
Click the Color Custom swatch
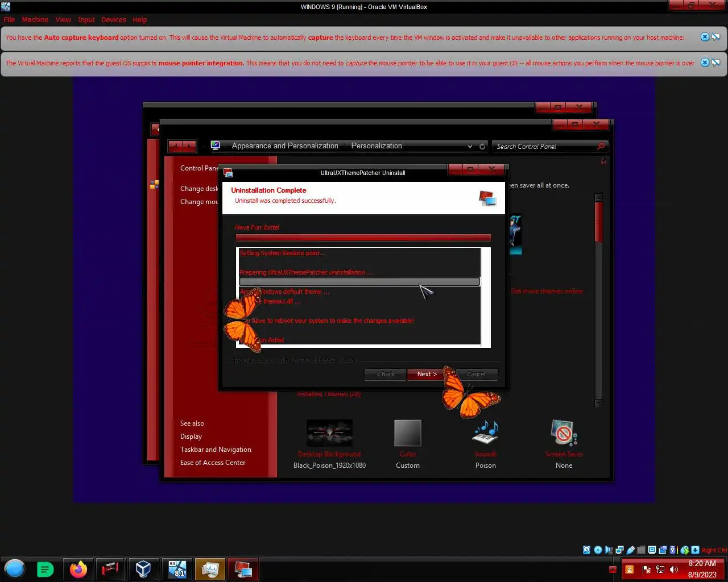pos(408,434)
